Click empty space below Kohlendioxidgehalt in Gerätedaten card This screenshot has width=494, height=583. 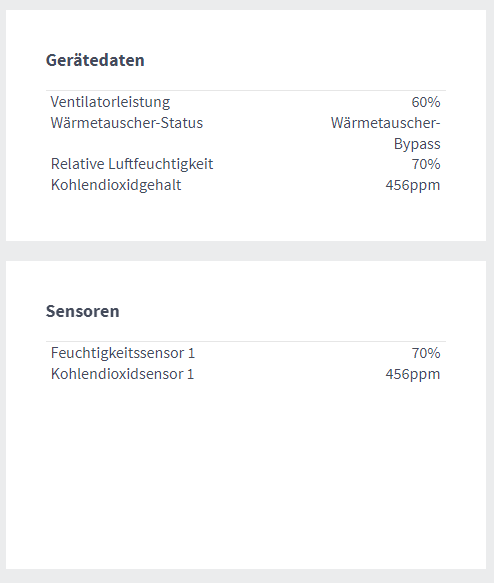[246, 218]
